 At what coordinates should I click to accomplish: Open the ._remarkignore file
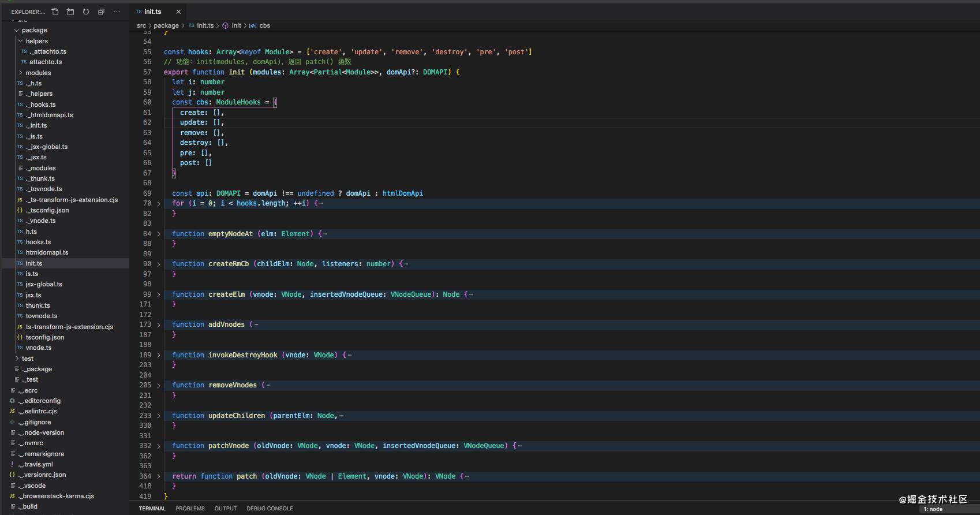(x=41, y=454)
